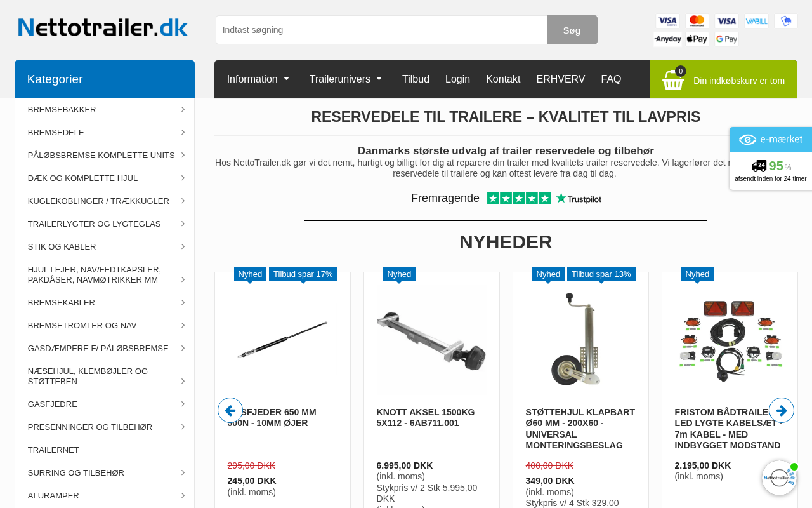
Task: Open the Trailerunivers dropdown menu
Action: pos(346,79)
